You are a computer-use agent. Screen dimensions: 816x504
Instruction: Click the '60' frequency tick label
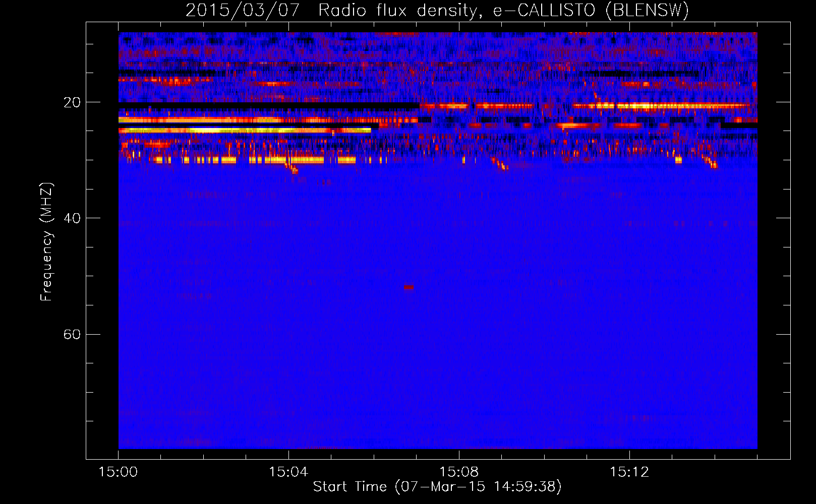[x=72, y=334]
